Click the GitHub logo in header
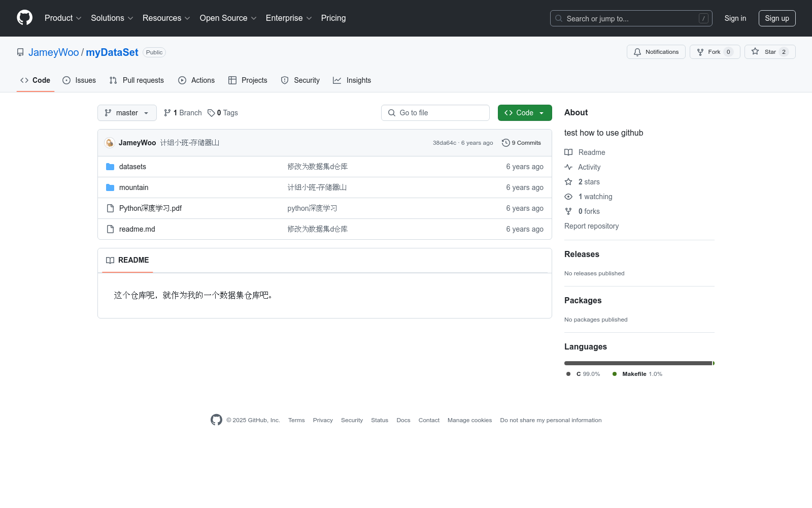812x508 pixels. pyautogui.click(x=24, y=18)
